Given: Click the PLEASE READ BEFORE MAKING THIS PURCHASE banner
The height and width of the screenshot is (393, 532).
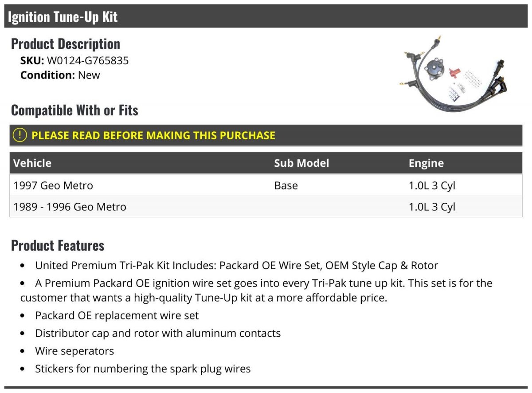Looking at the screenshot, I should click(x=266, y=135).
